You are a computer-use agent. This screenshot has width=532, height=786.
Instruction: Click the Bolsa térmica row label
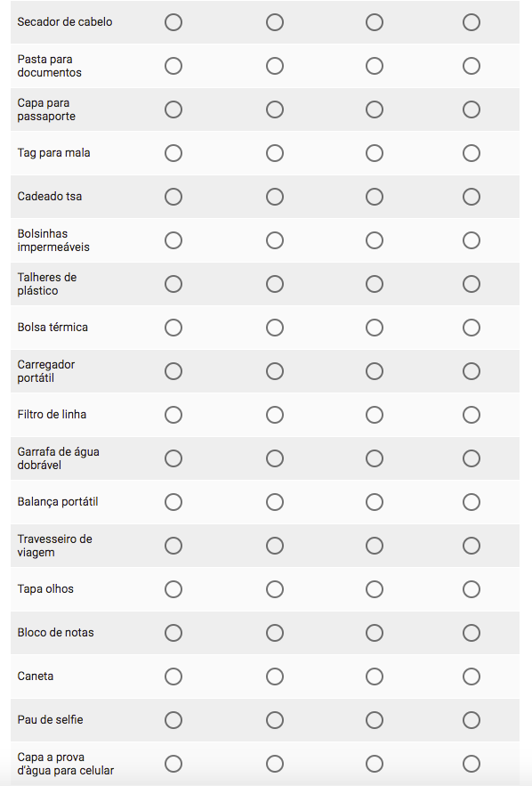[52, 328]
